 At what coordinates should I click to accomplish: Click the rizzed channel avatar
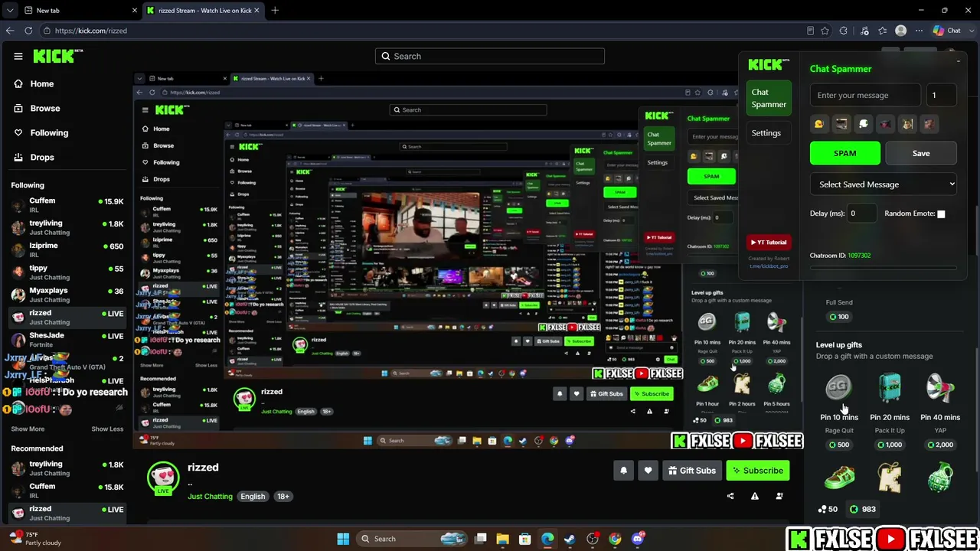(163, 478)
